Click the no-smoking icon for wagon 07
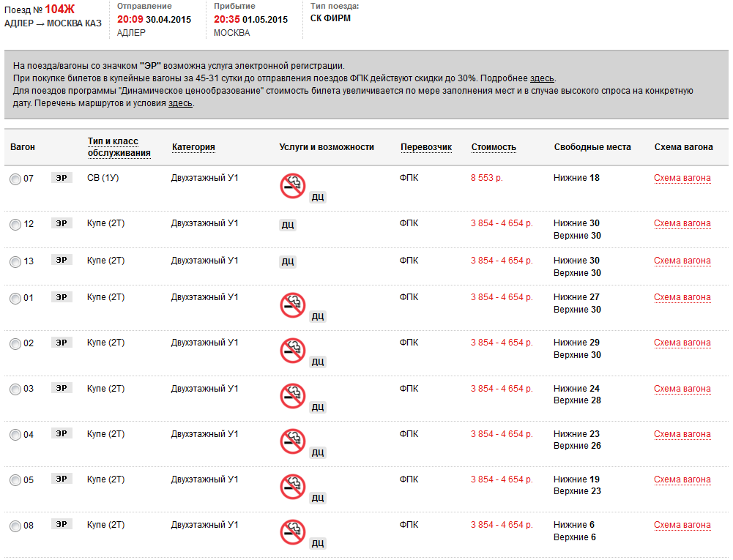Image resolution: width=733 pixels, height=560 pixels. tap(292, 186)
